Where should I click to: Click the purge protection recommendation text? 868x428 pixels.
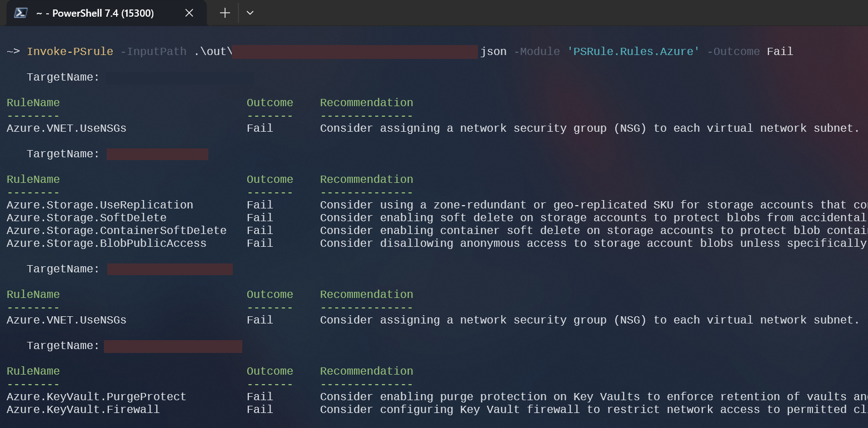tap(593, 397)
